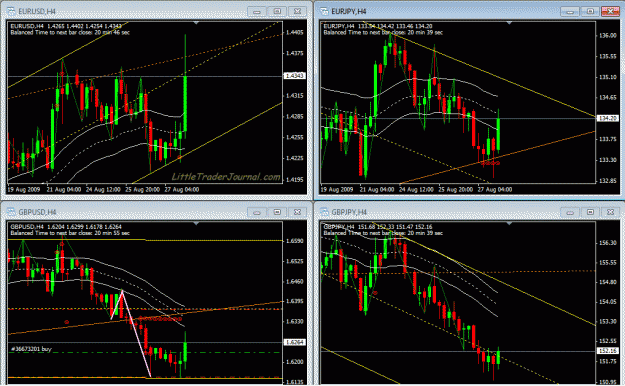Click the current price label 134.20
This screenshot has height=386, width=625.
tap(607, 118)
